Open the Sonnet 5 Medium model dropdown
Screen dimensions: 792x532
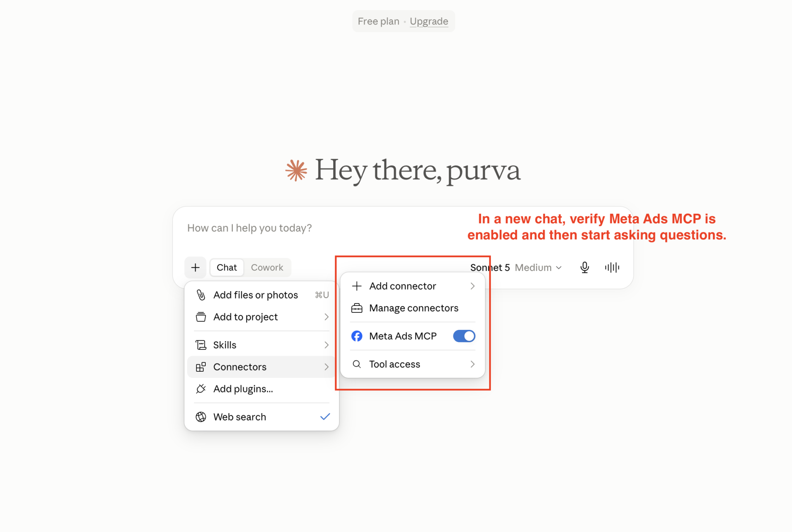tap(516, 268)
